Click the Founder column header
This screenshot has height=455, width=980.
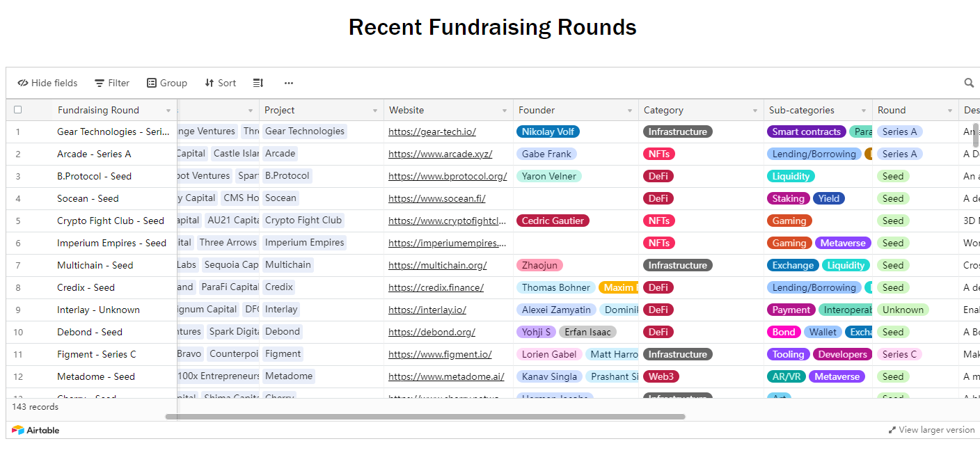pos(536,110)
